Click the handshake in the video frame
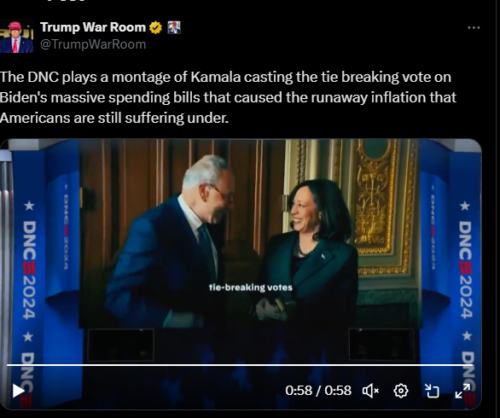This screenshot has width=500, height=418. click(x=272, y=309)
